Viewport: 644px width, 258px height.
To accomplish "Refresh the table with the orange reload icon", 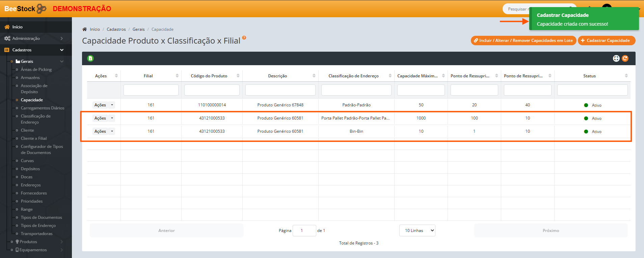I will (625, 58).
